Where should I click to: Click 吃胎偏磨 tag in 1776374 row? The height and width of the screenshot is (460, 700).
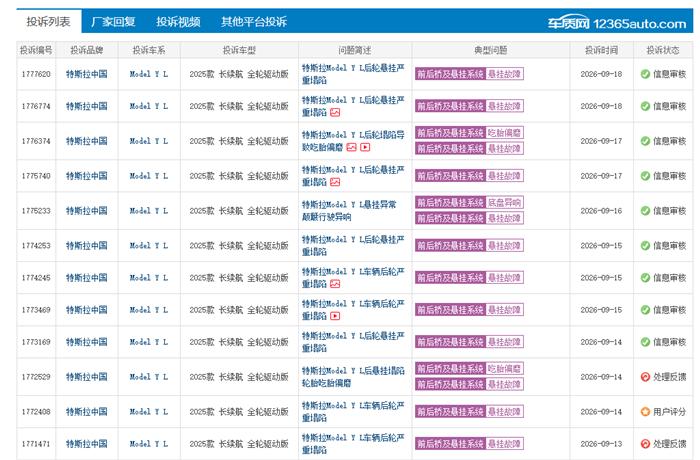tap(504, 133)
